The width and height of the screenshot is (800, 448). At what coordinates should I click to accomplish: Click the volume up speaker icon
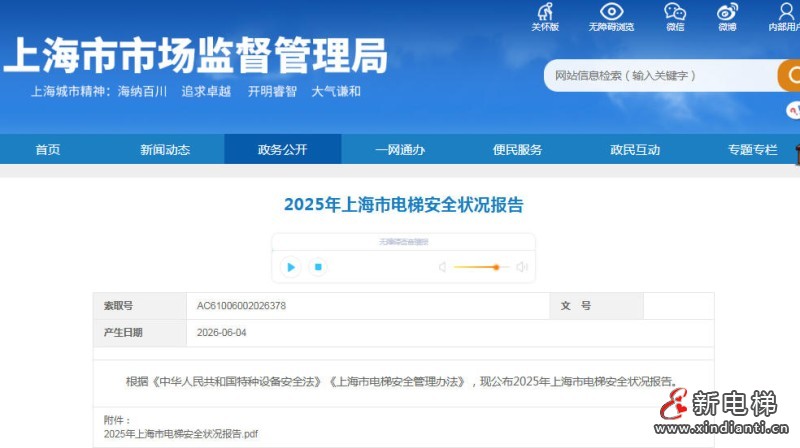[x=521, y=267]
